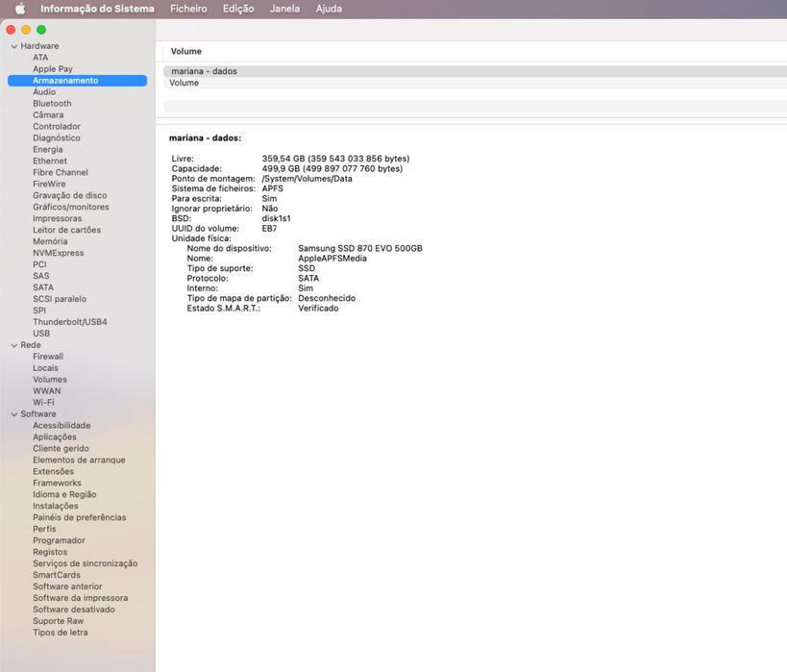Select SATA in the sidebar
Image resolution: width=787 pixels, height=672 pixels.
click(43, 287)
